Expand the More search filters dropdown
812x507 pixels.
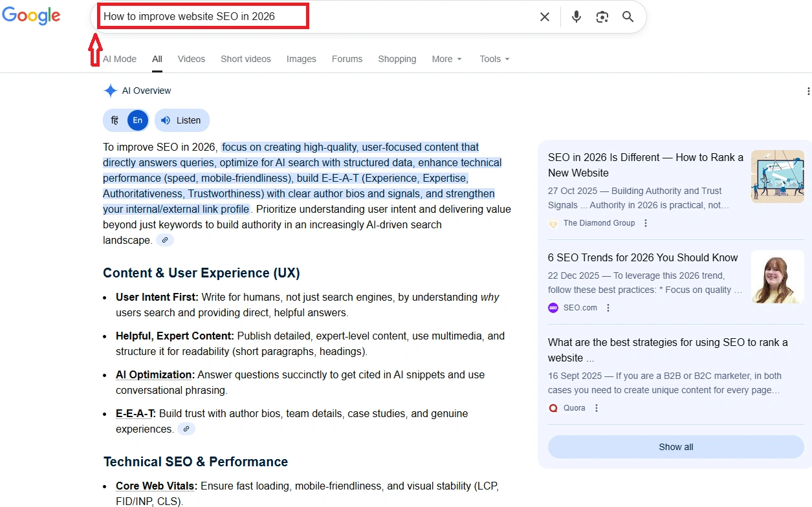(446, 59)
